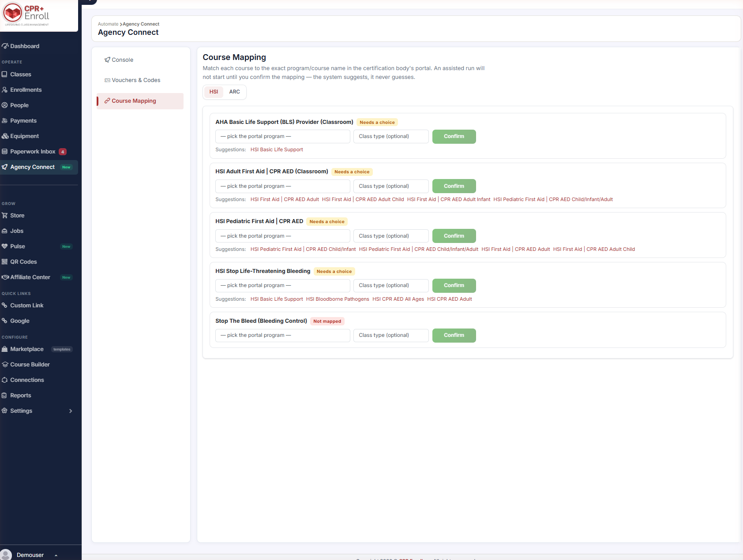
Task: Open Classes via its sidebar icon
Action: 5,75
